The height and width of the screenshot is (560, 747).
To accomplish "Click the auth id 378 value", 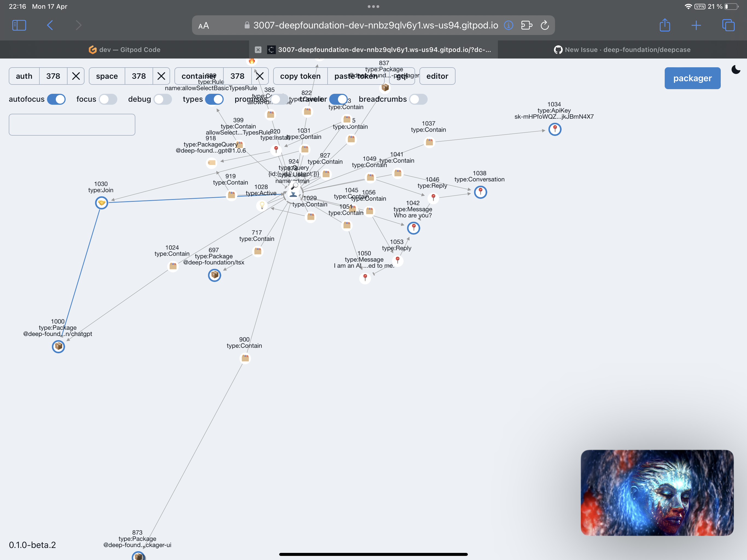I will pyautogui.click(x=53, y=76).
